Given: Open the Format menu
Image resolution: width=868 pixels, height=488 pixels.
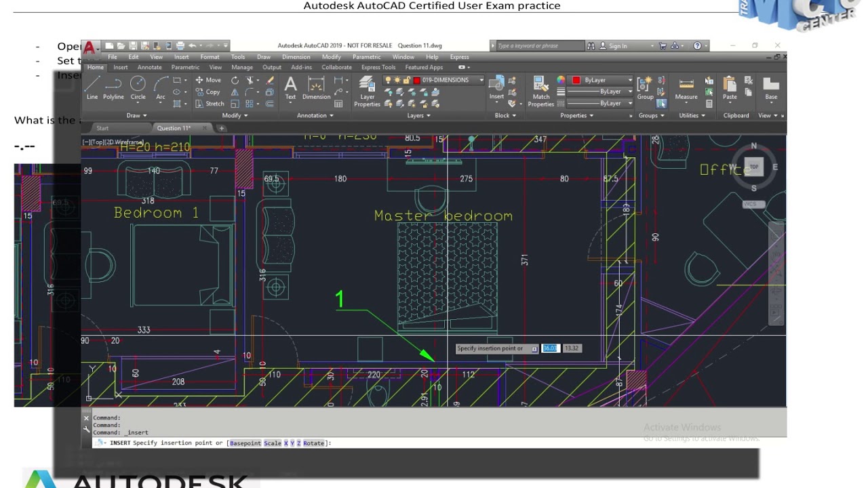Looking at the screenshot, I should [210, 57].
